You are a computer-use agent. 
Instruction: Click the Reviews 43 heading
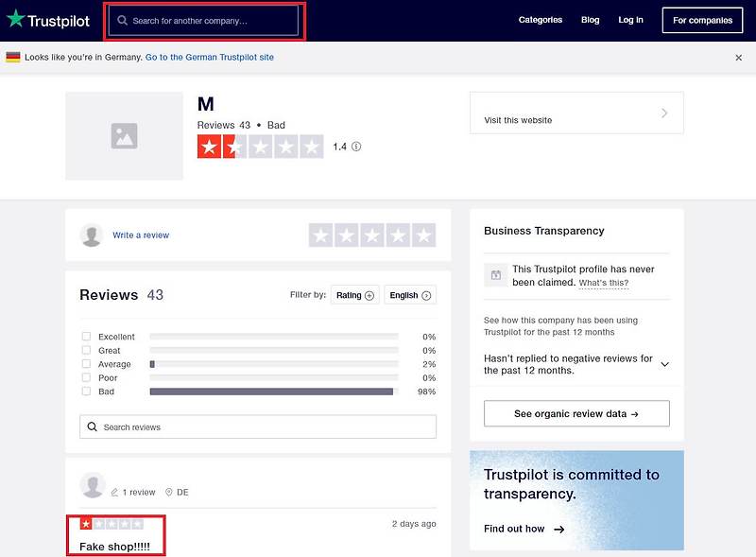click(x=122, y=295)
